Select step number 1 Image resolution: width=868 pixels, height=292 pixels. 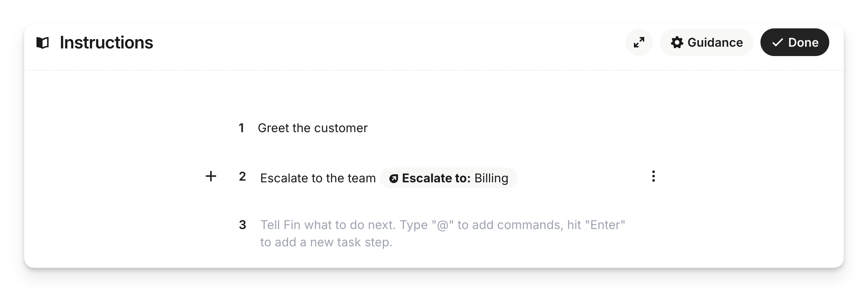[x=241, y=128]
